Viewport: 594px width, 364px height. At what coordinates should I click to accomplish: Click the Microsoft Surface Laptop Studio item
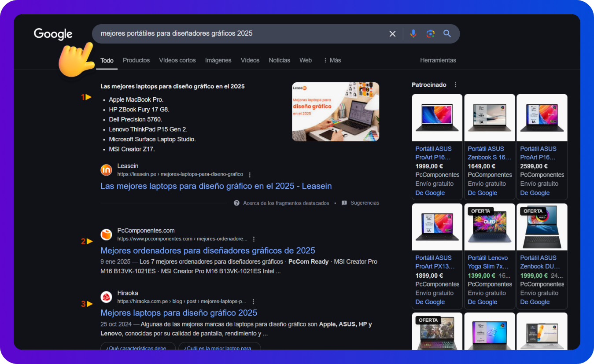click(152, 139)
